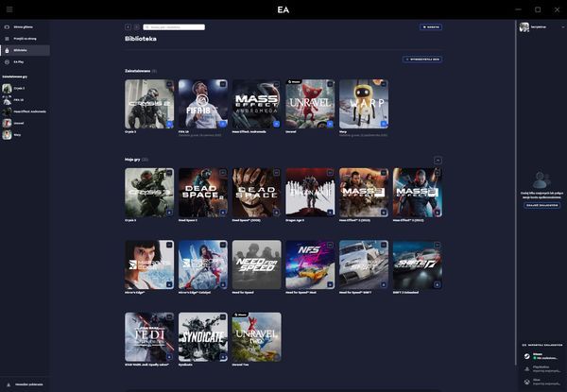This screenshot has height=392, width=567.
Task: Click the forward navigation arrow
Action: coord(137,27)
